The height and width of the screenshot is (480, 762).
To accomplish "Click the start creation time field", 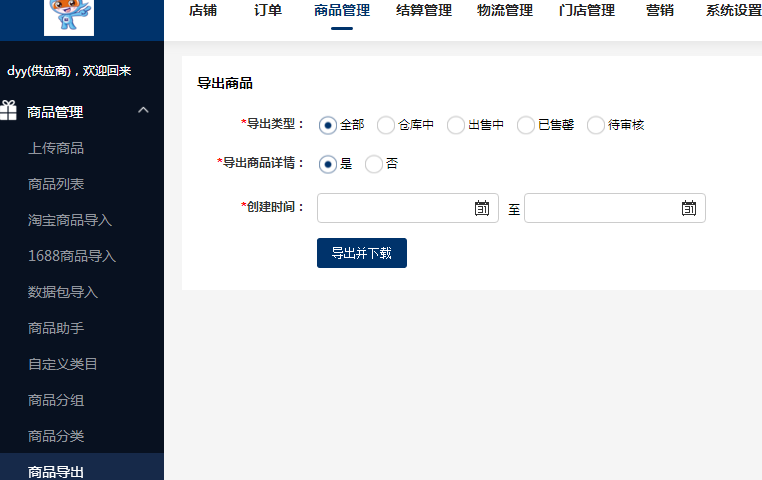I will [394, 208].
